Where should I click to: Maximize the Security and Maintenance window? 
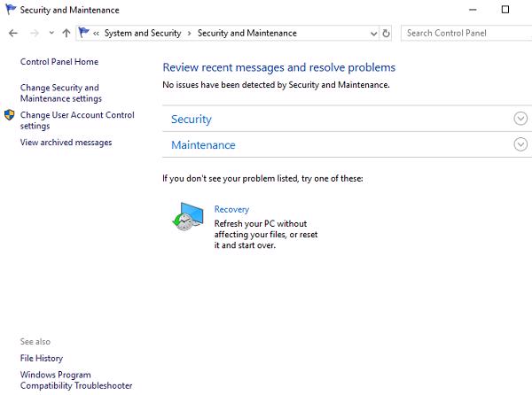click(505, 10)
